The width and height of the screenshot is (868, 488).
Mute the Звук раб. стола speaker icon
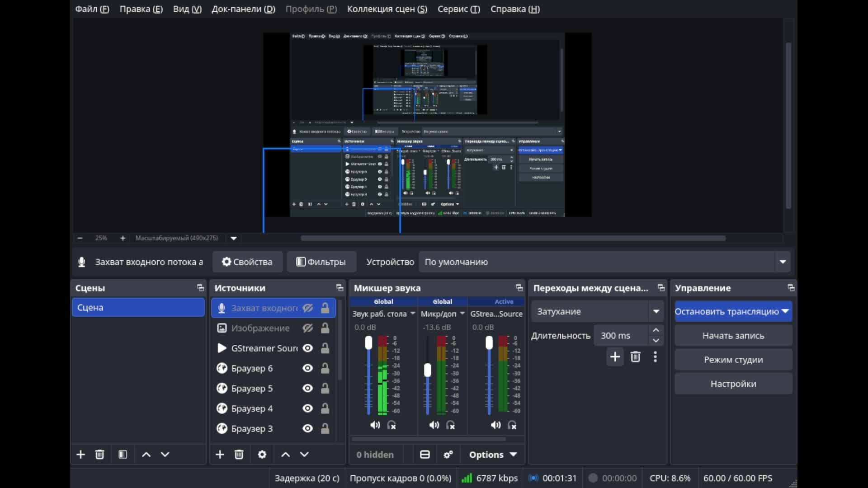pyautogui.click(x=375, y=425)
